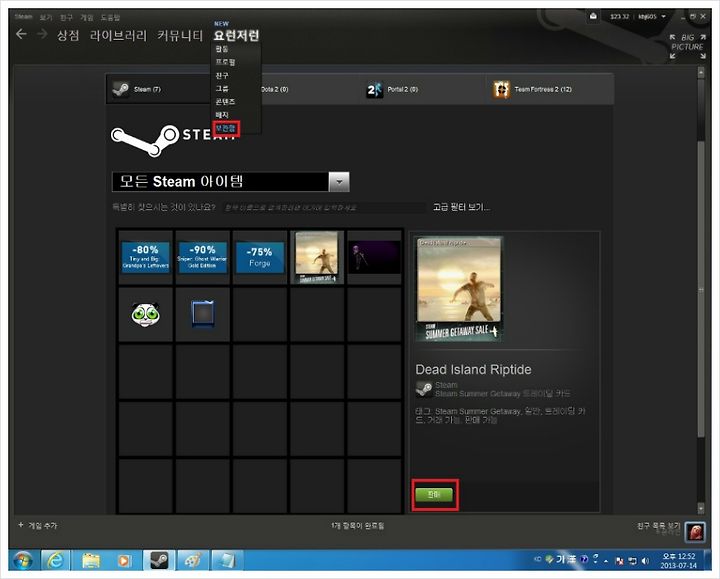This screenshot has height=579, width=720.
Task: Click the scrollbar up arrow
Action: coord(701,73)
